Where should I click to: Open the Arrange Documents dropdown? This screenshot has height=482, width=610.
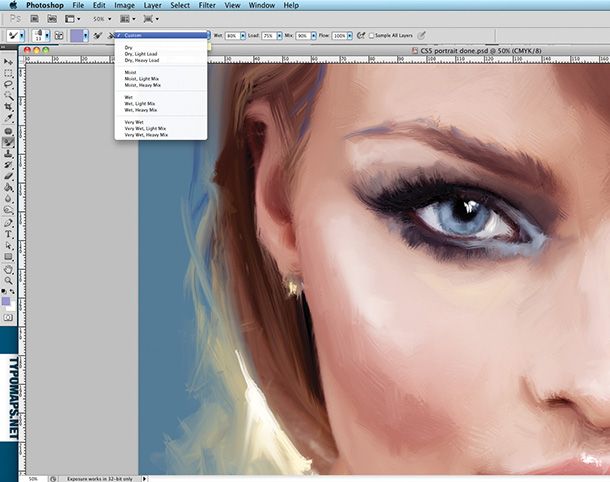click(128, 19)
